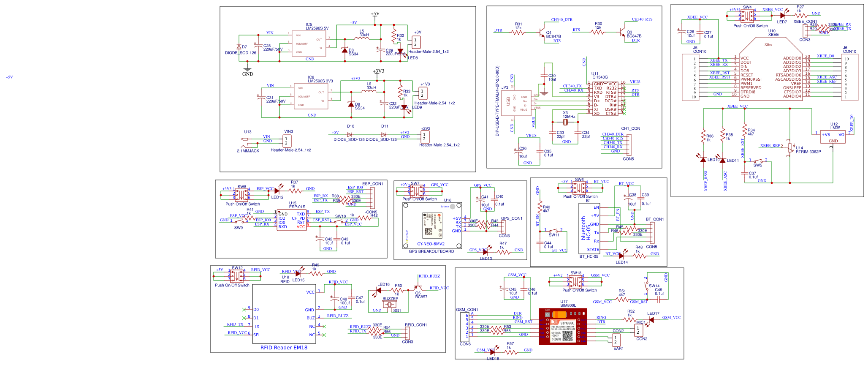Screen dimensions: 868x365
Task: Click the "RFID Reader EM18" label
Action: (x=284, y=348)
